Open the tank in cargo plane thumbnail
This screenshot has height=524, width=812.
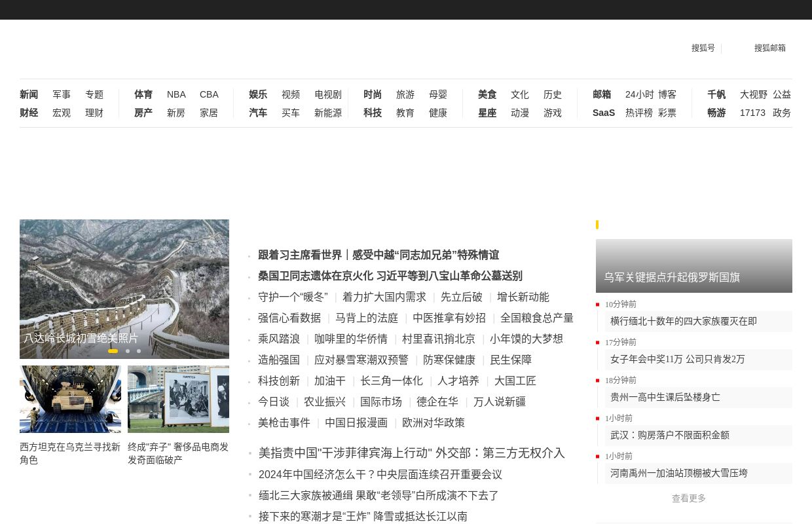pos(70,399)
